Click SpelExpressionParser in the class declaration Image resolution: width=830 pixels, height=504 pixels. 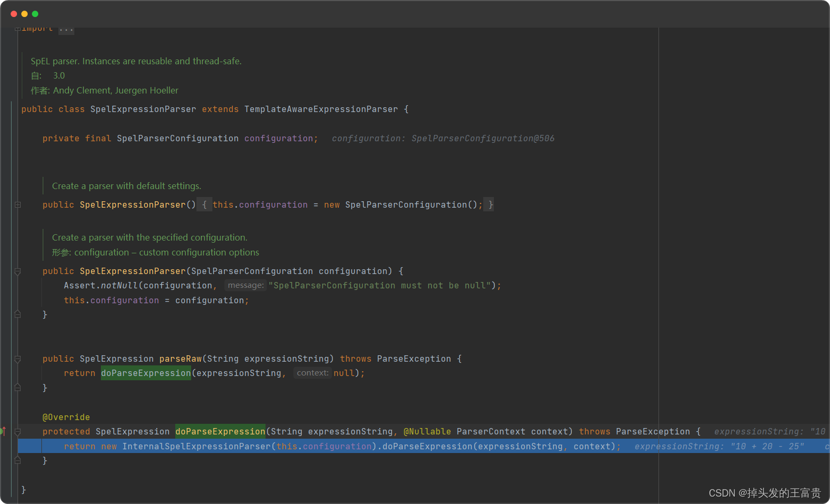pyautogui.click(x=143, y=109)
